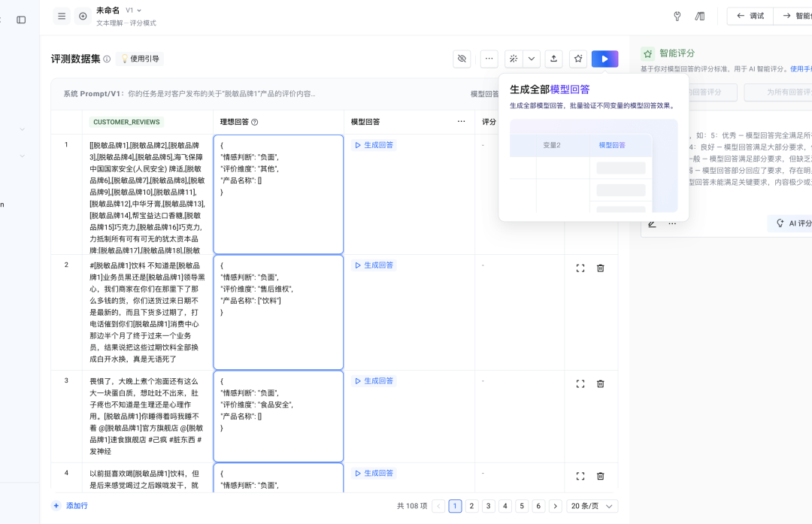This screenshot has height=524, width=812.
Task: Run all model answers play button
Action: pos(604,59)
